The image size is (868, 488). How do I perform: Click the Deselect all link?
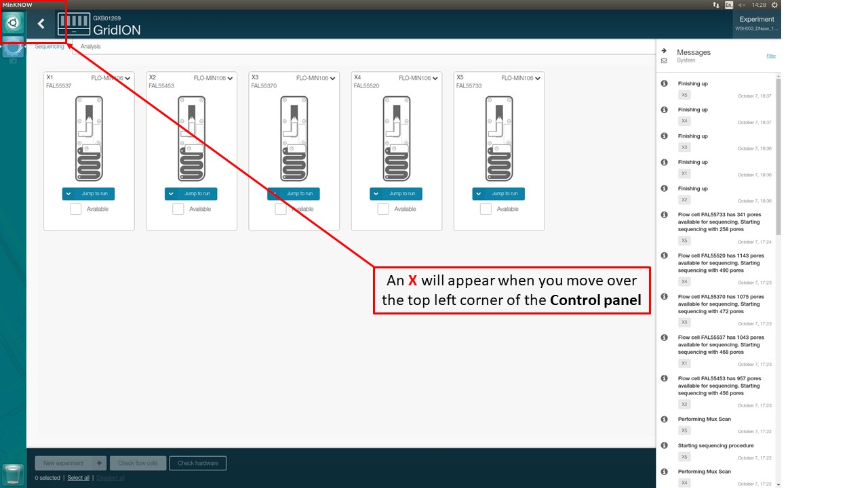tap(111, 478)
